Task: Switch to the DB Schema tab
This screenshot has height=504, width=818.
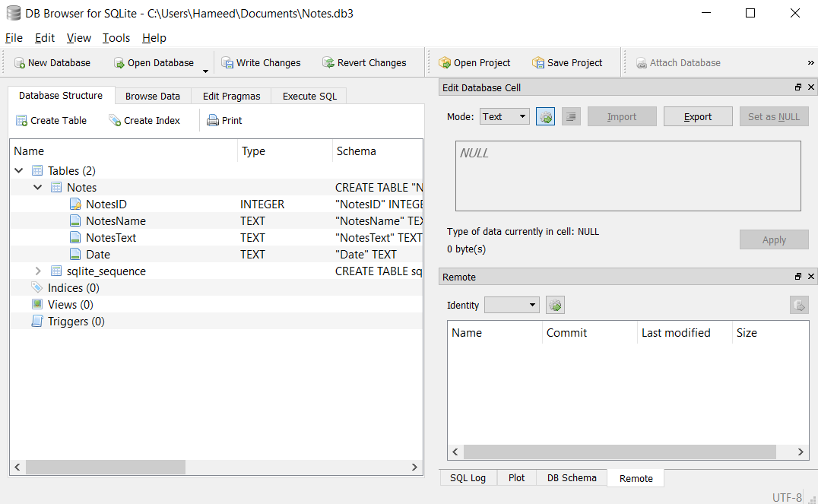Action: pyautogui.click(x=572, y=478)
